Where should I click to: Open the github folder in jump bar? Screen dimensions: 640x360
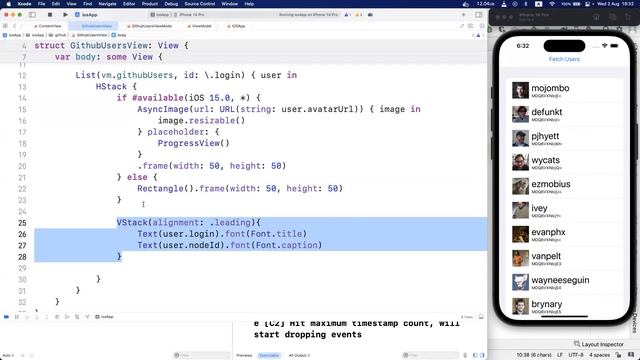[58, 35]
